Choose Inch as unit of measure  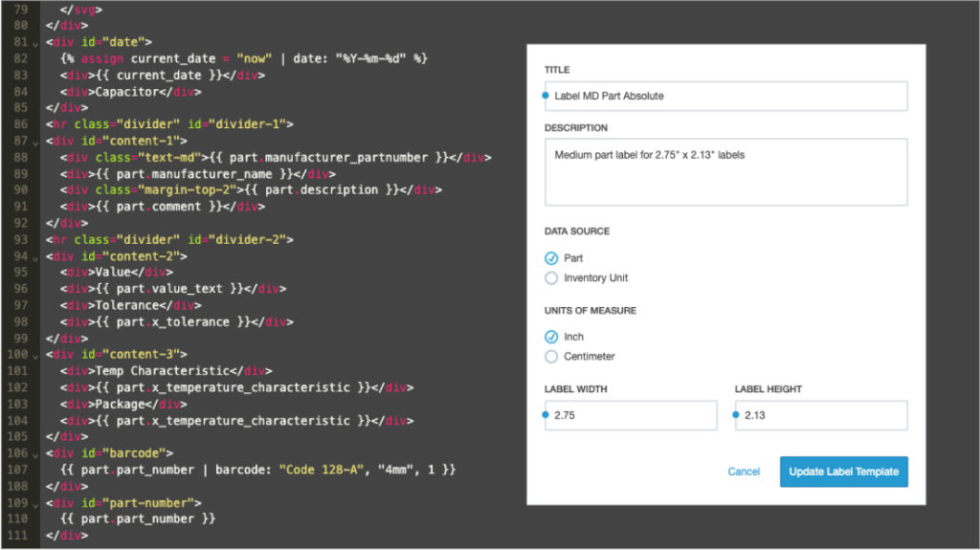(x=550, y=337)
